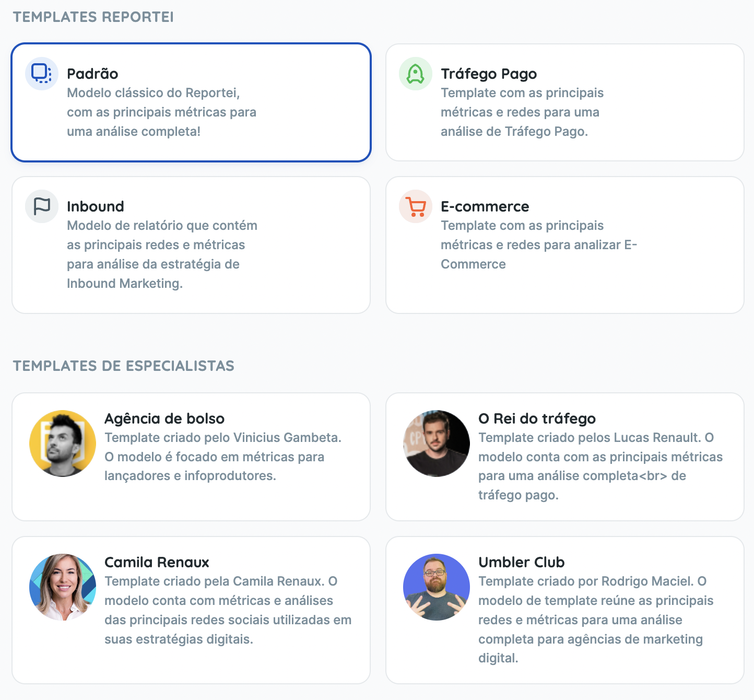The image size is (754, 700).
Task: Click the 'TEMPLATES DE ESPECIALISTAS' section heading
Action: 123,366
